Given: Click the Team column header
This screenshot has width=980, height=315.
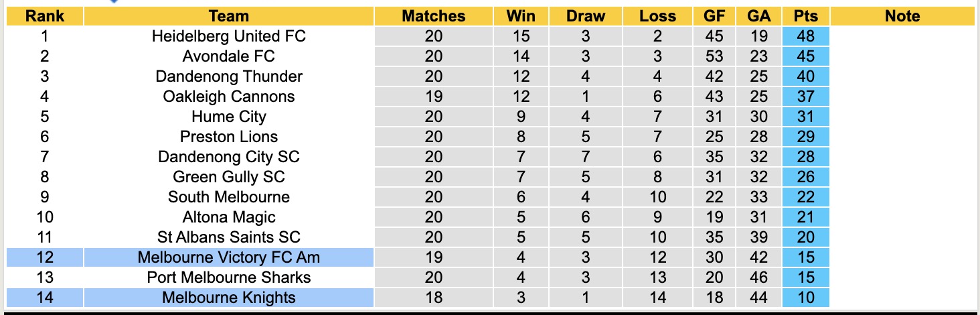Looking at the screenshot, I should pyautogui.click(x=228, y=16).
